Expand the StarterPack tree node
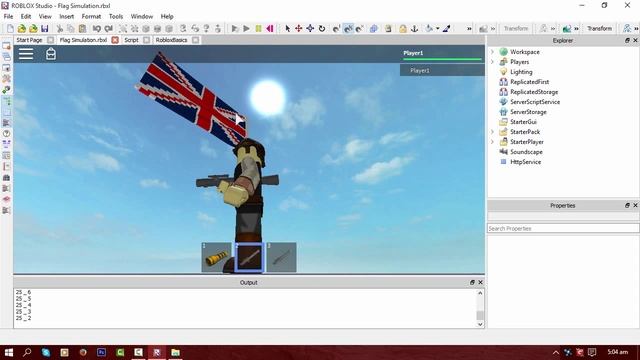Viewport: 640px width, 360px height. (492, 132)
